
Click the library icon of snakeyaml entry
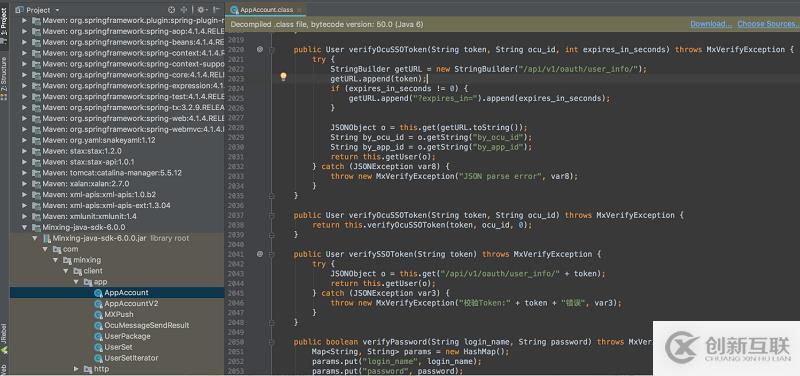pos(36,140)
